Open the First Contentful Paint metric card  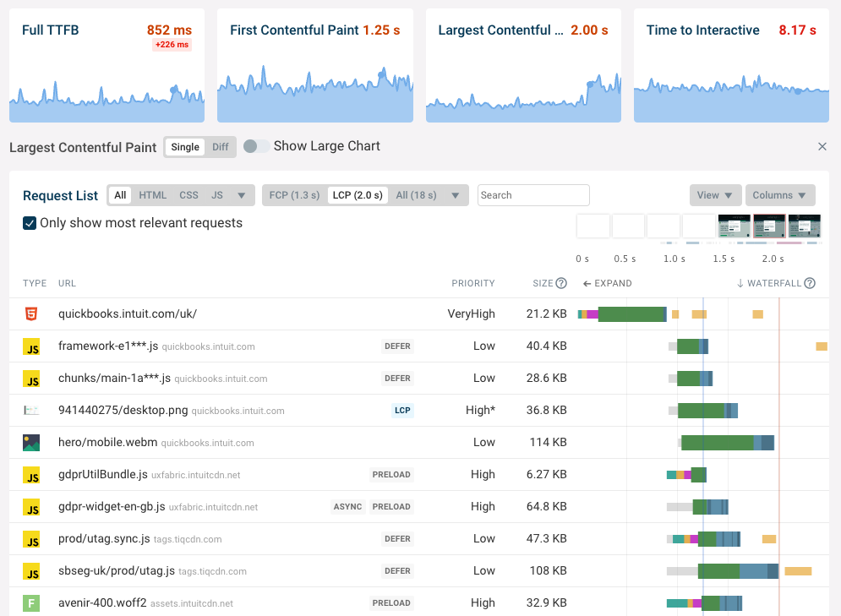(315, 65)
